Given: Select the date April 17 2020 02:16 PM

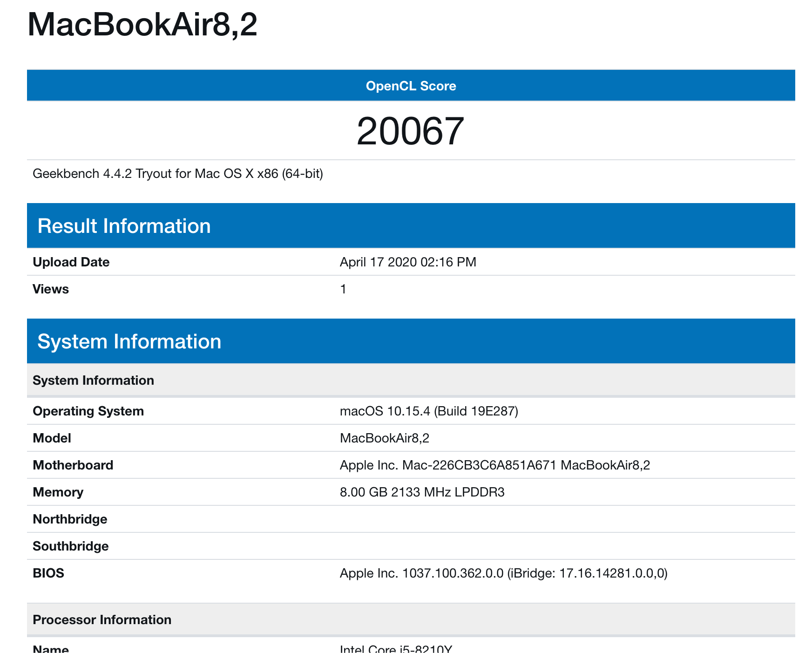Looking at the screenshot, I should (408, 262).
